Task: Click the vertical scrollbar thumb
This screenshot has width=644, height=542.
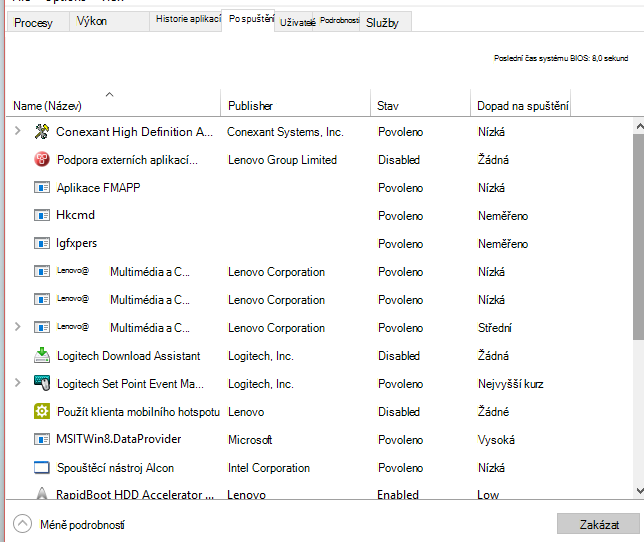Action: point(639,236)
